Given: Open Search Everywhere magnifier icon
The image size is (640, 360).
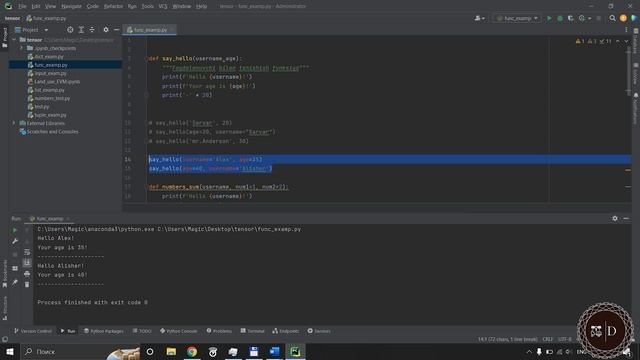Looking at the screenshot, I should coord(612,18).
